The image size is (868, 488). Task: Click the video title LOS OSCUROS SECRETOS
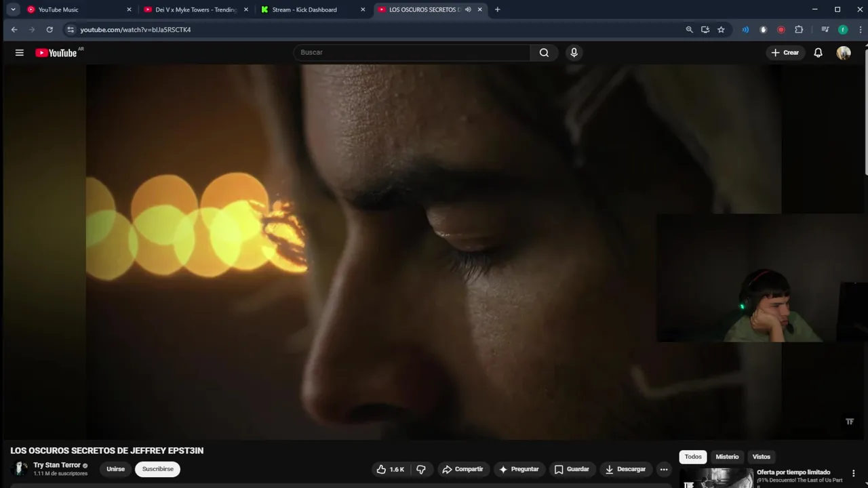[107, 451]
